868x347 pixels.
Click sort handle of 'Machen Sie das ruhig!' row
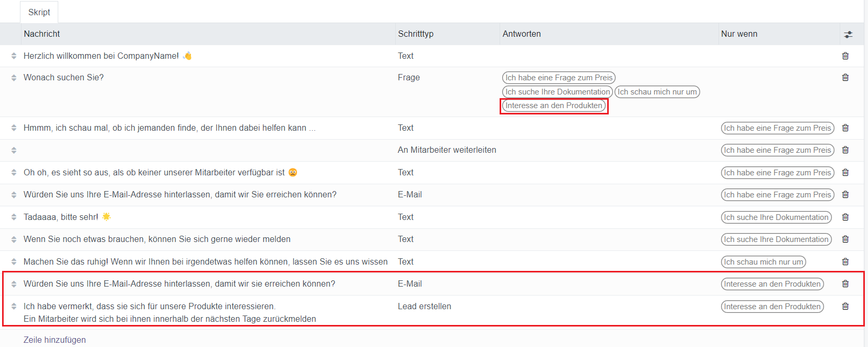point(14,261)
